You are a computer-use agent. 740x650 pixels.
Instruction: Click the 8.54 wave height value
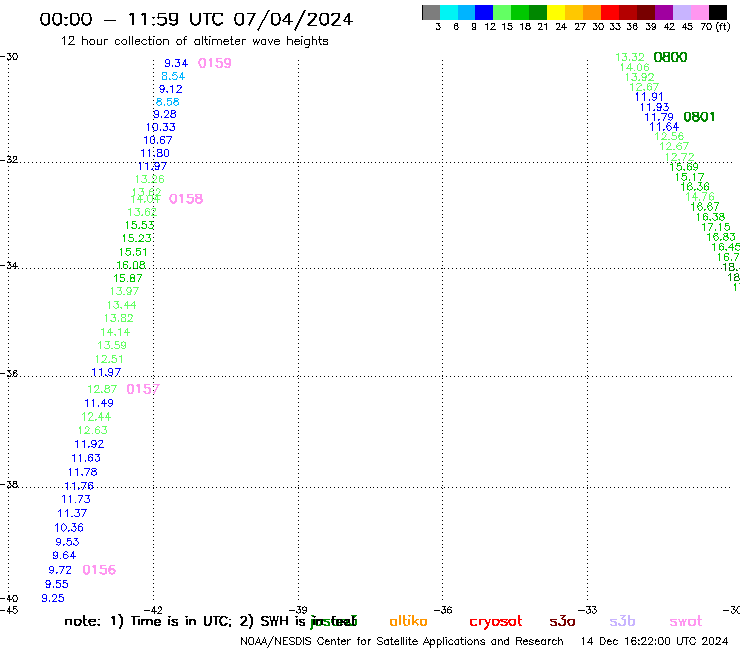(x=173, y=76)
